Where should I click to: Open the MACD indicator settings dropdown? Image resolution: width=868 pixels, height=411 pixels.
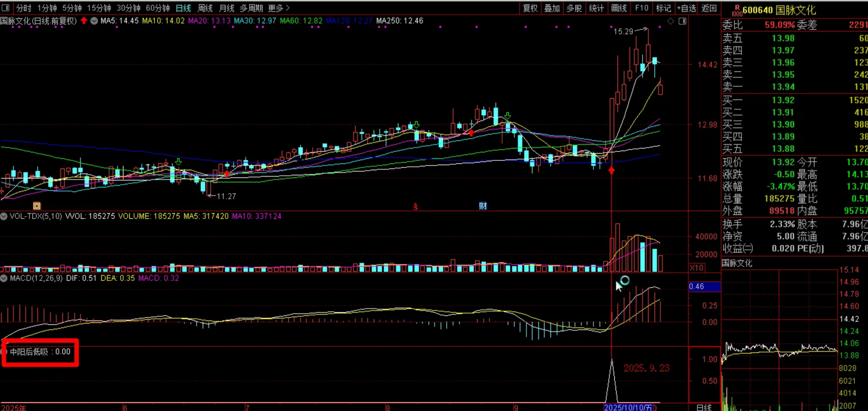click(4, 278)
